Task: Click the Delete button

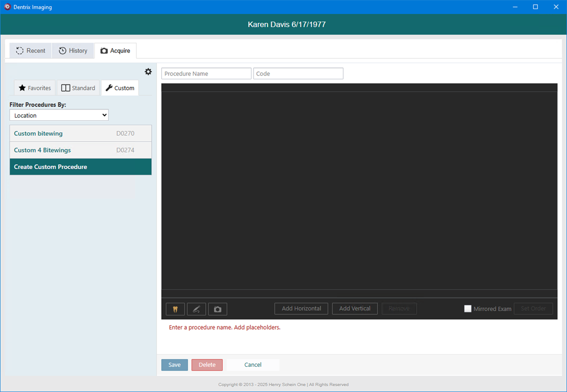Action: point(207,365)
